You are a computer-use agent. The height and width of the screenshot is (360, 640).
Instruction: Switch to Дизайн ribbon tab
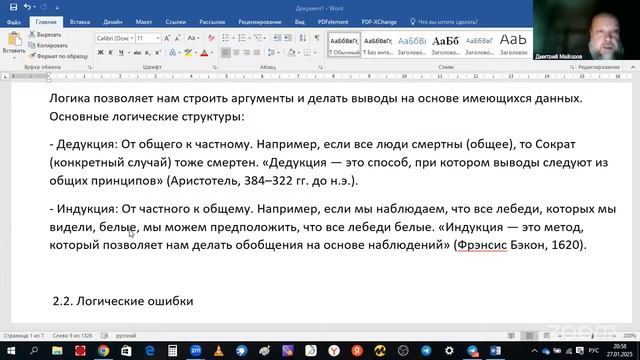pos(113,22)
